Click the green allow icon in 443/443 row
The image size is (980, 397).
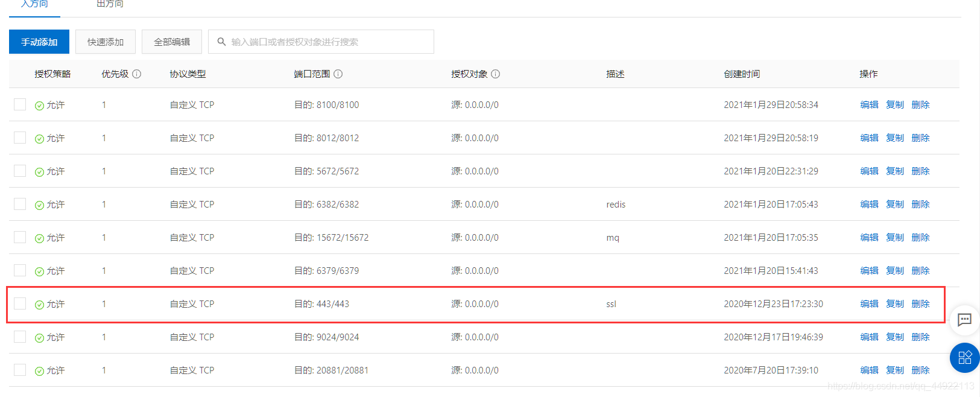[x=39, y=305]
